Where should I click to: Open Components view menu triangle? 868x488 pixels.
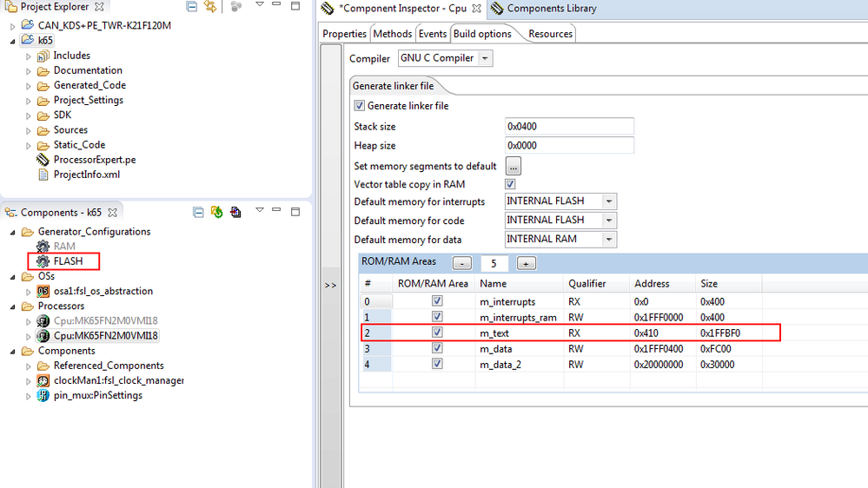click(260, 210)
